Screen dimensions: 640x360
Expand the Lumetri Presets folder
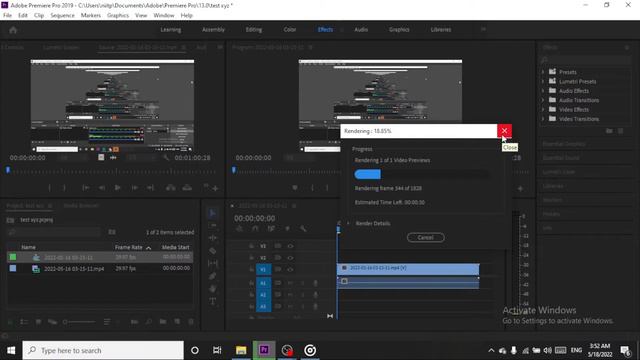pos(543,81)
